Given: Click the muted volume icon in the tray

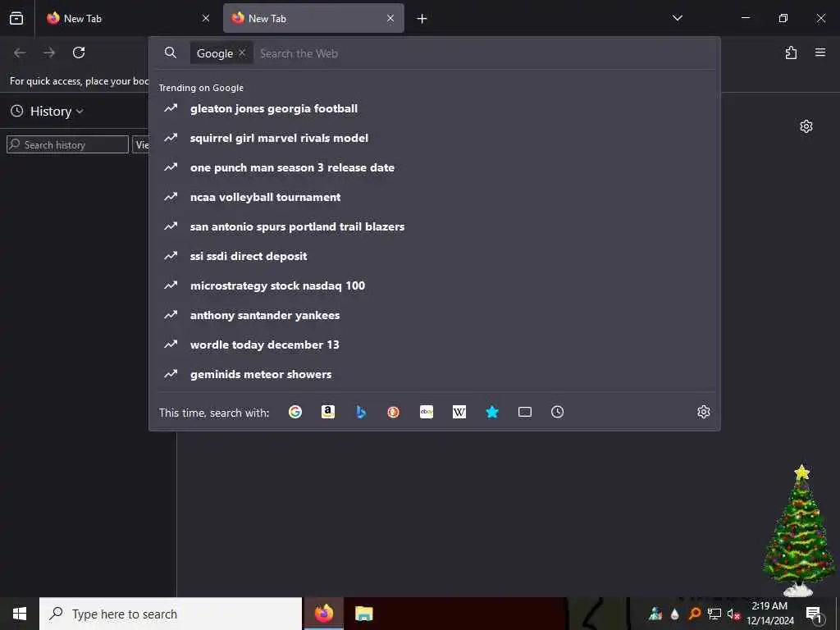Looking at the screenshot, I should pyautogui.click(x=733, y=614).
